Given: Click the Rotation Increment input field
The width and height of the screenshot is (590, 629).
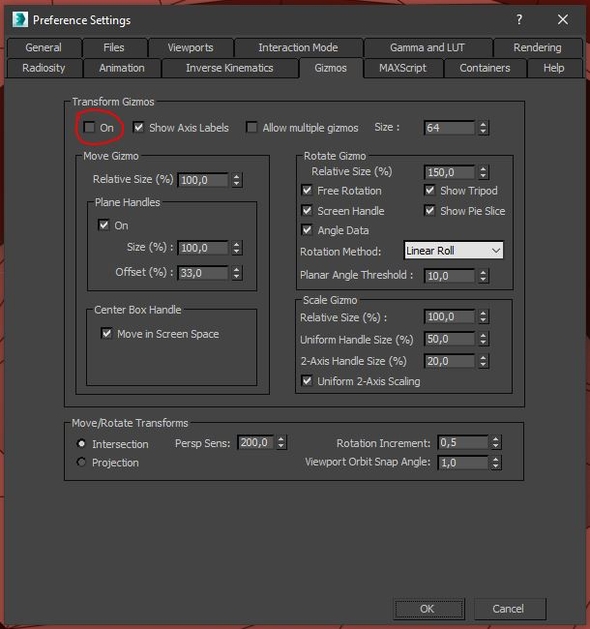Looking at the screenshot, I should tap(463, 442).
